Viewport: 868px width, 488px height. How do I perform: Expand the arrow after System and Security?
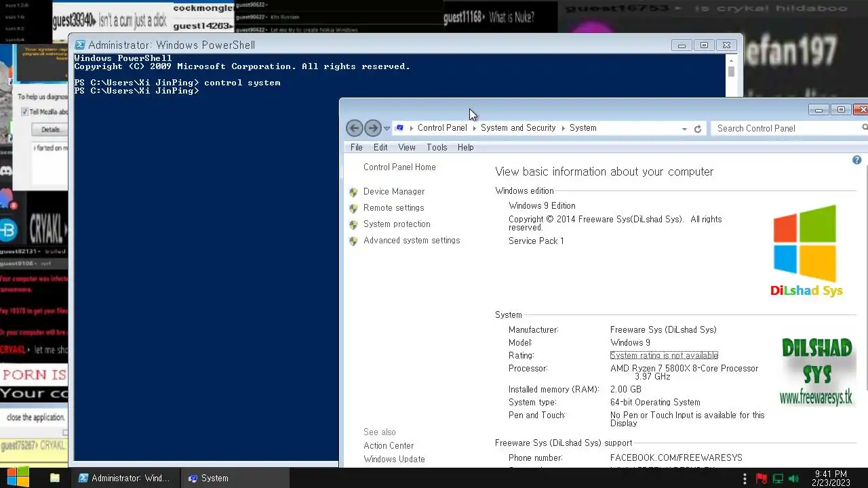[563, 128]
